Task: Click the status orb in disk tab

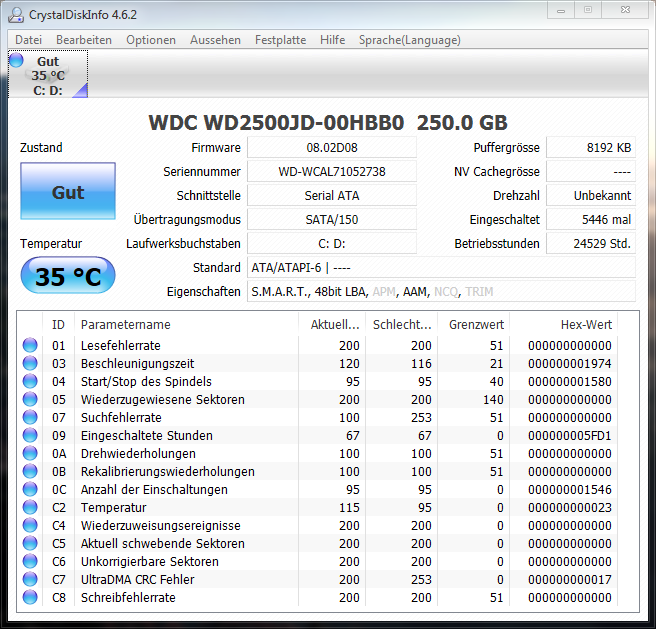Action: click(x=16, y=60)
